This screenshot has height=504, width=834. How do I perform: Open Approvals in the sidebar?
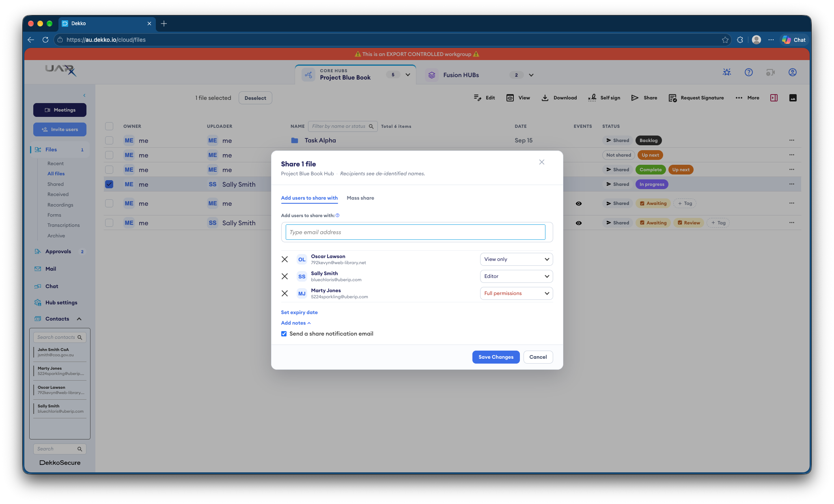(58, 252)
